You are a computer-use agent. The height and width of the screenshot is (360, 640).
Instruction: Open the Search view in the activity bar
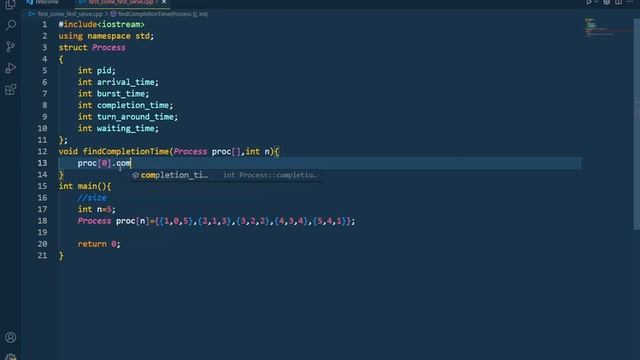click(11, 25)
